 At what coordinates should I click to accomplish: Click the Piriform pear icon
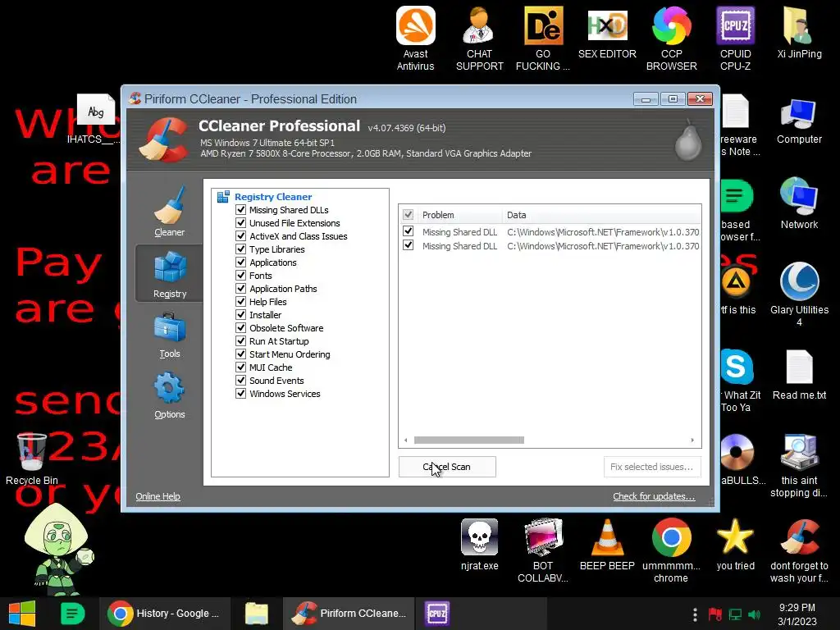point(688,139)
